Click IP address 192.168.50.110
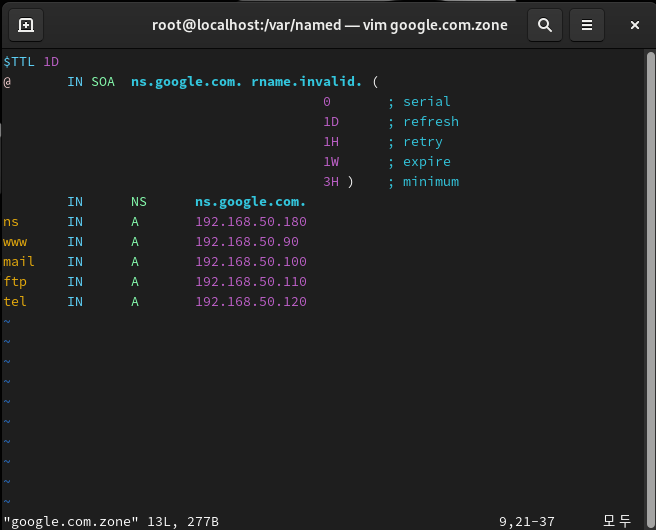The width and height of the screenshot is (656, 530). (x=251, y=282)
